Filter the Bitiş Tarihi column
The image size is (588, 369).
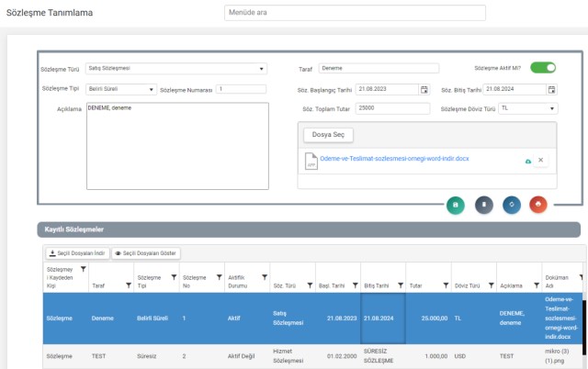(x=401, y=285)
